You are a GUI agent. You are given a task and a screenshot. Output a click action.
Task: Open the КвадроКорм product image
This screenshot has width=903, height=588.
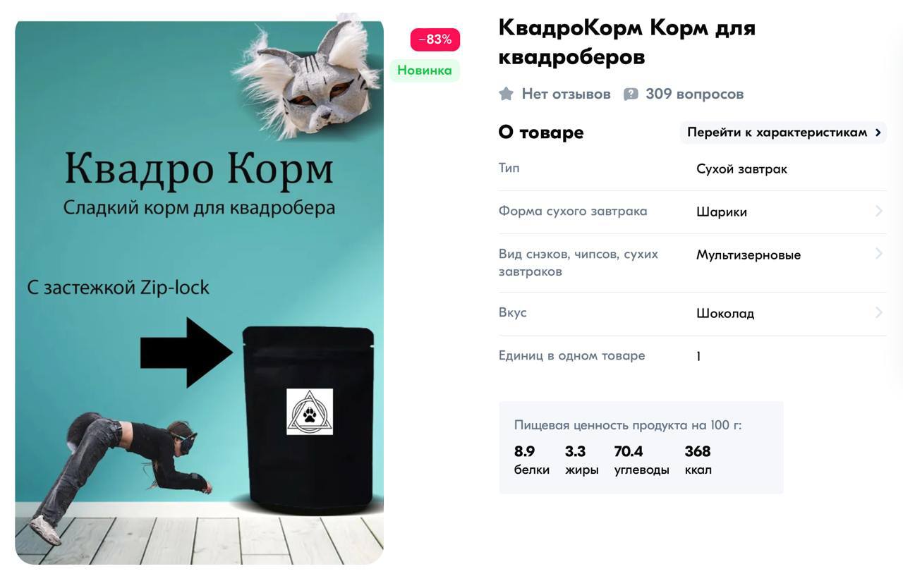(x=199, y=290)
